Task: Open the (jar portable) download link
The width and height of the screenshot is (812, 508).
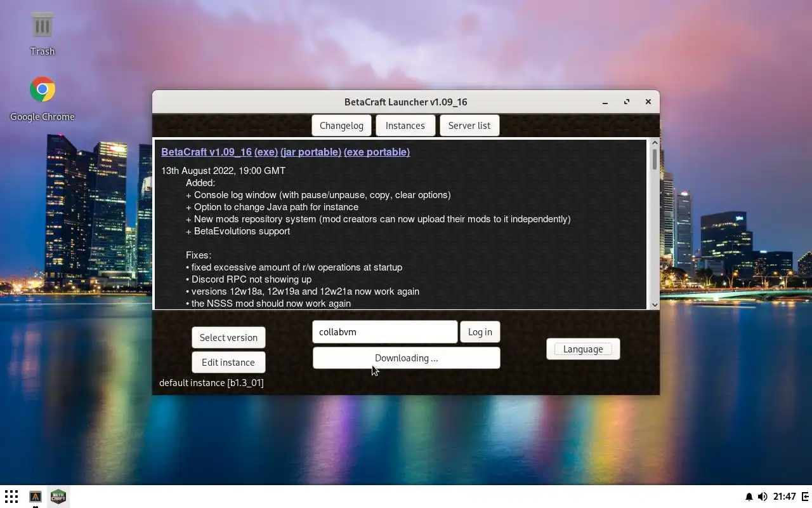Action: [x=311, y=152]
